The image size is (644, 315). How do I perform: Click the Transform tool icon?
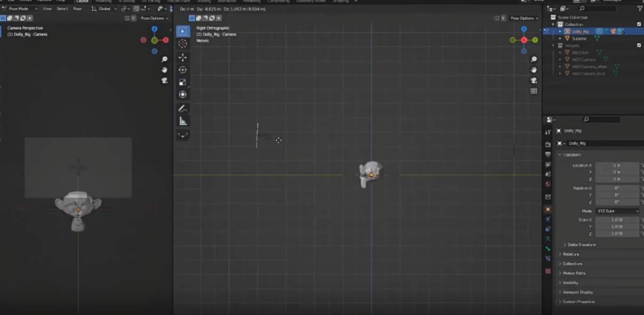183,94
